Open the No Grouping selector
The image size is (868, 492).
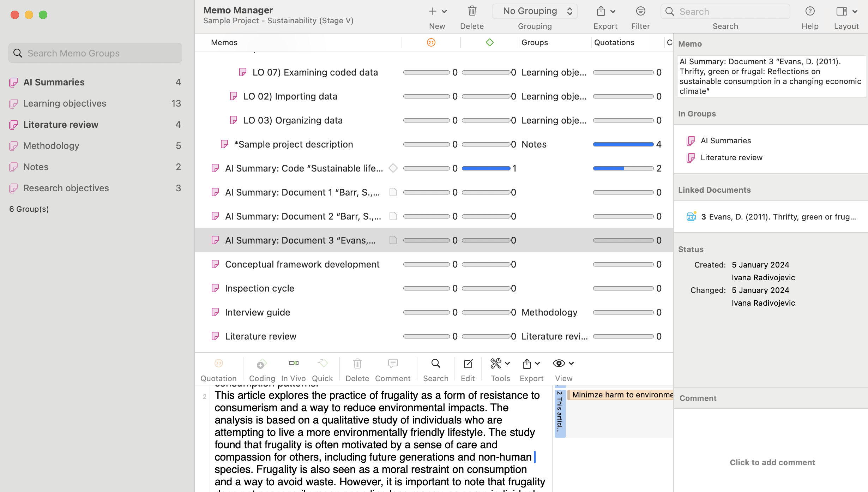click(535, 11)
